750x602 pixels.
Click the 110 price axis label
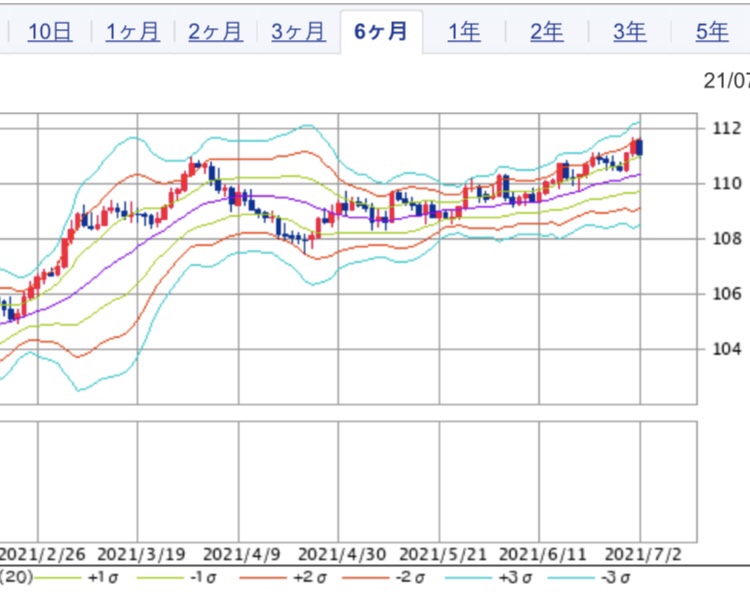(727, 183)
